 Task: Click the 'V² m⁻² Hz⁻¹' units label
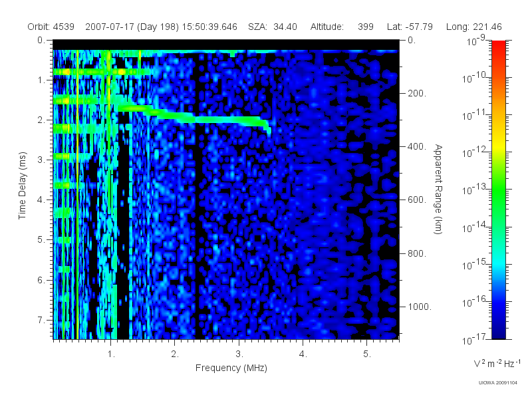[497, 363]
